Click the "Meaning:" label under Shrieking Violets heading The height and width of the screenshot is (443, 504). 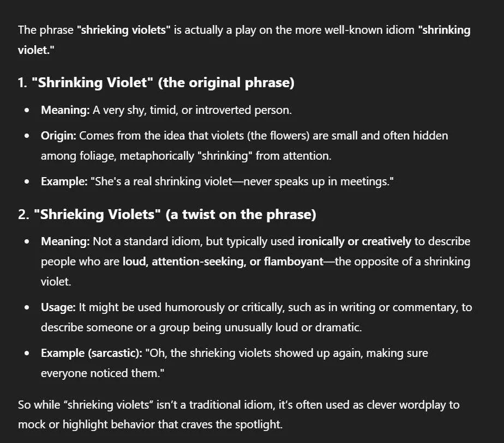(x=65, y=241)
